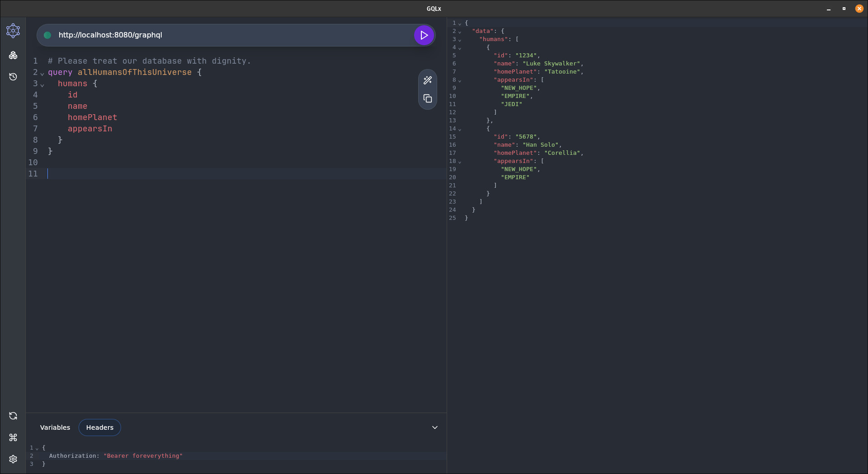Click the GraphQL logo icon in sidebar
Image resolution: width=868 pixels, height=474 pixels.
tap(13, 31)
